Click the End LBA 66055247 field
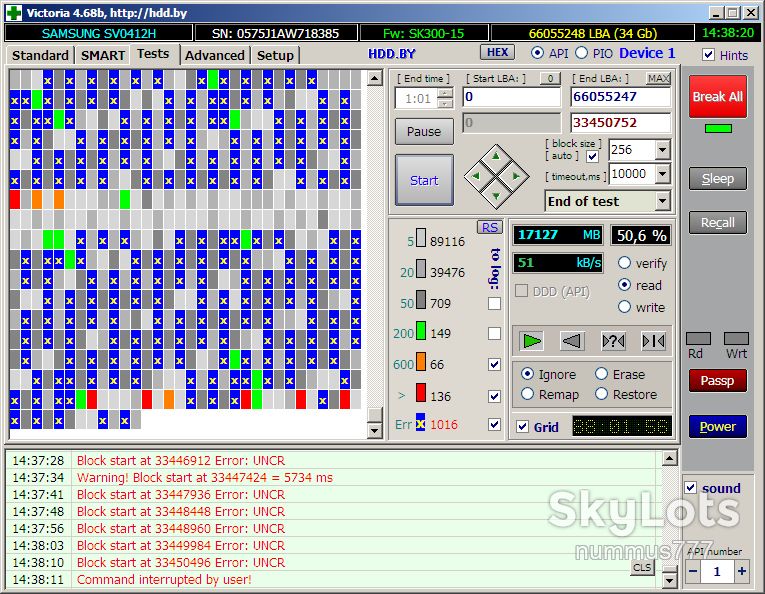Screen dimensions: 765x594 pos(621,97)
